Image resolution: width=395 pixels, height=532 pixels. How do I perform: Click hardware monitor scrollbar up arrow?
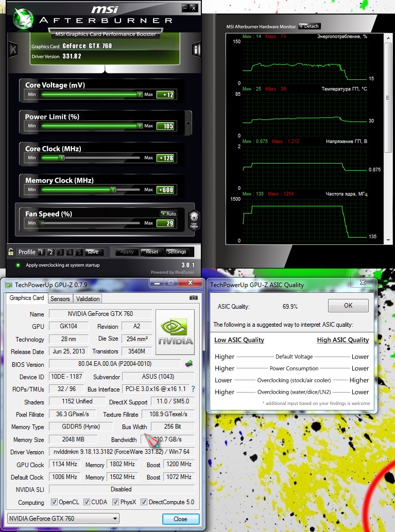point(388,38)
